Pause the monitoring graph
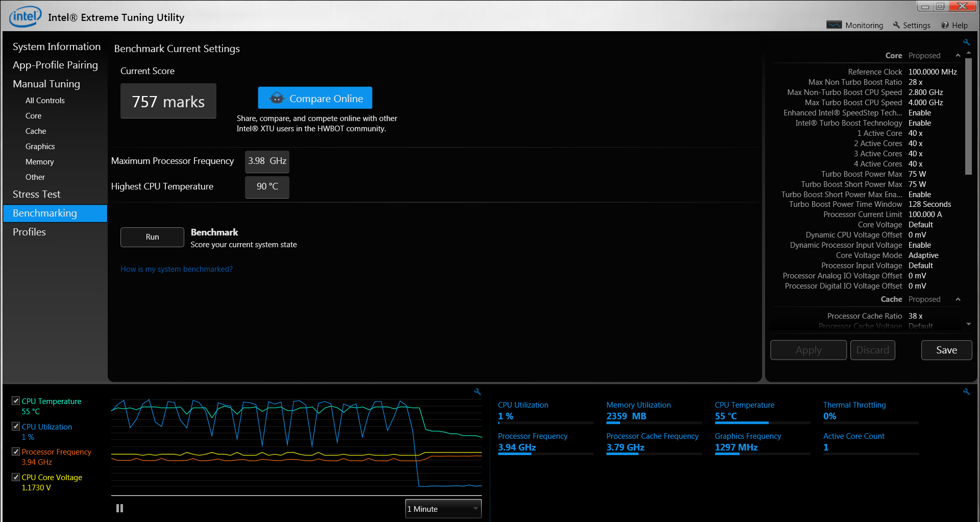The width and height of the screenshot is (980, 522). pos(119,508)
